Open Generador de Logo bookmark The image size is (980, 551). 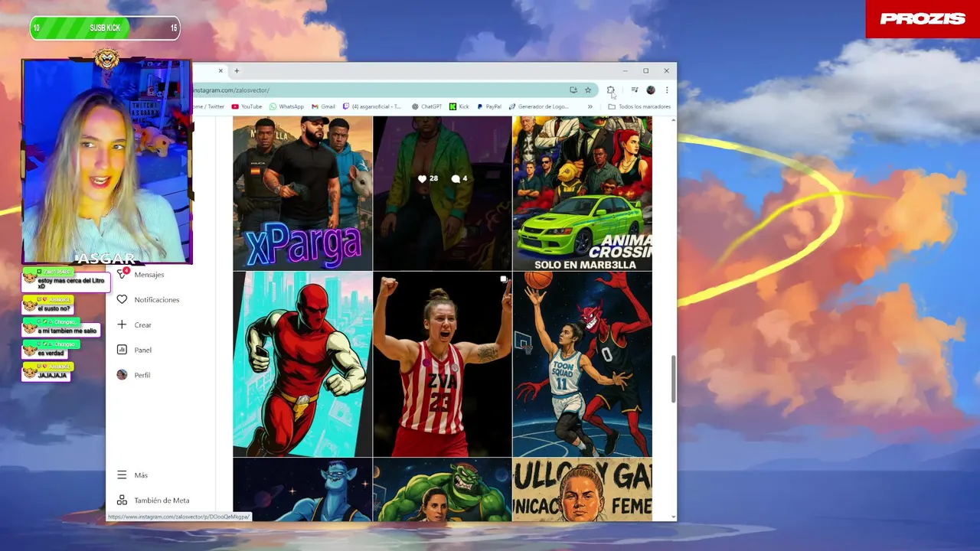(538, 107)
